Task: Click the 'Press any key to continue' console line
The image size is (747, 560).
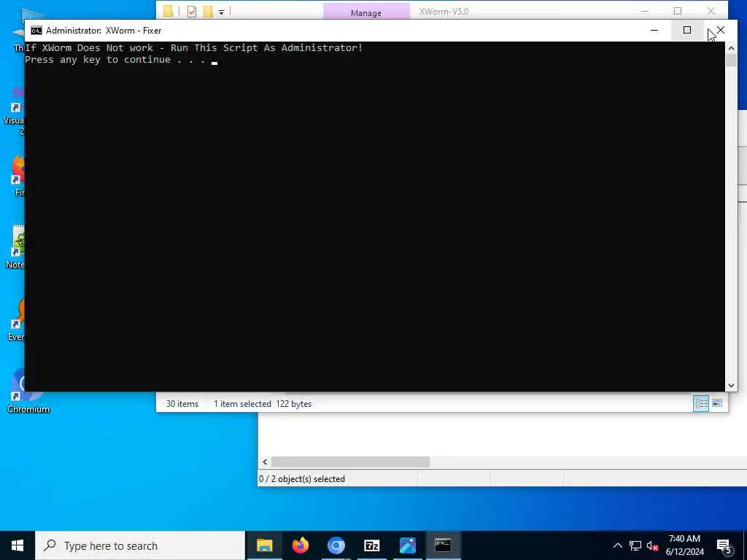Action: click(x=115, y=60)
